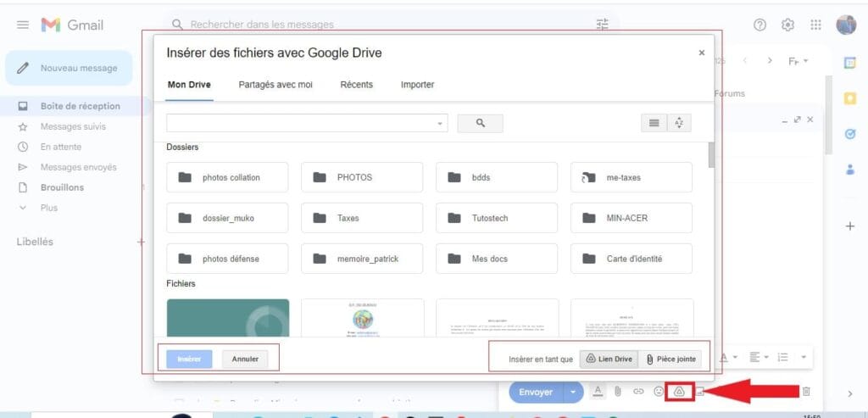Select Pièce jointe insert mode
Viewport: 868px width, 418px height.
(670, 359)
